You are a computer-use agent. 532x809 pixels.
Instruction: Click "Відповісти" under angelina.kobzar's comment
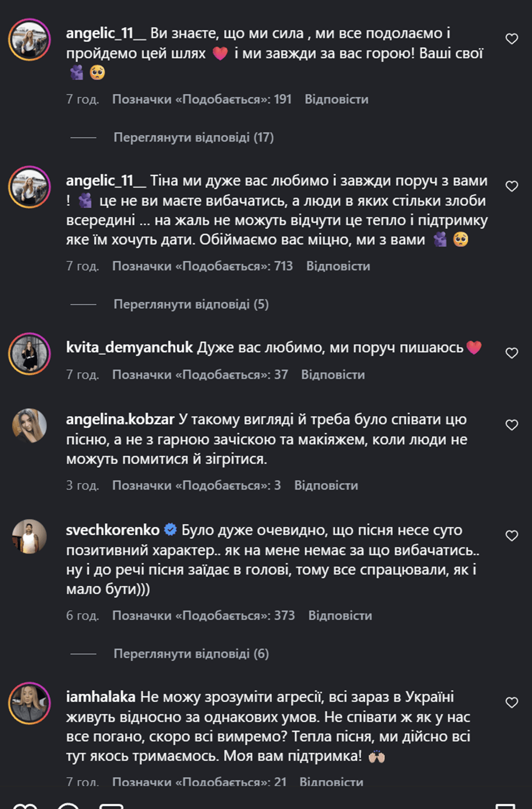tap(326, 486)
